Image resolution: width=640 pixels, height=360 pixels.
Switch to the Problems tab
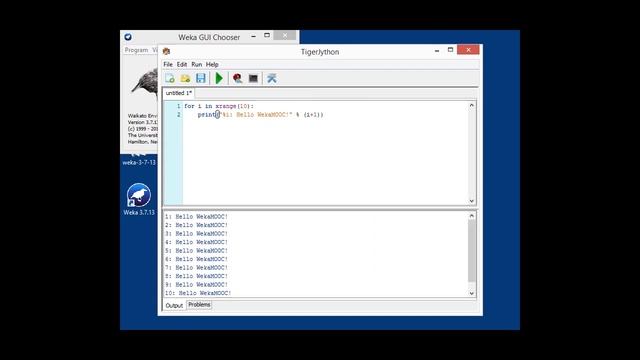[x=199, y=305]
